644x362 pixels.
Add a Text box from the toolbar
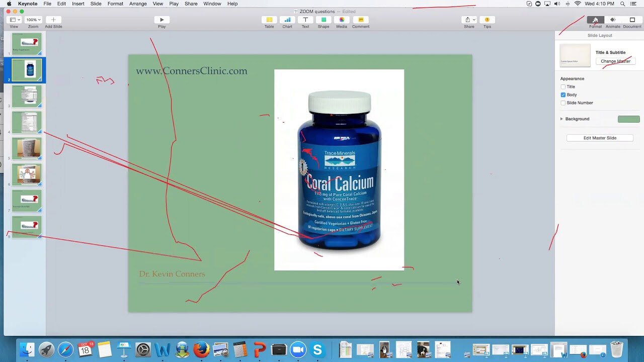pyautogui.click(x=305, y=20)
